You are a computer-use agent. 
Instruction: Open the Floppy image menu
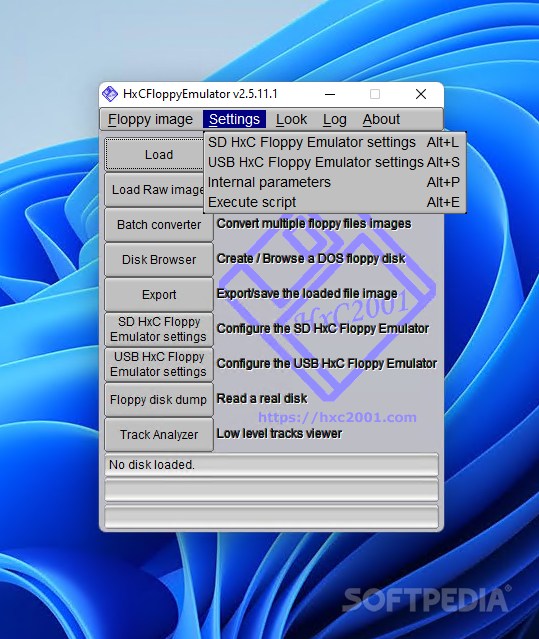click(150, 119)
